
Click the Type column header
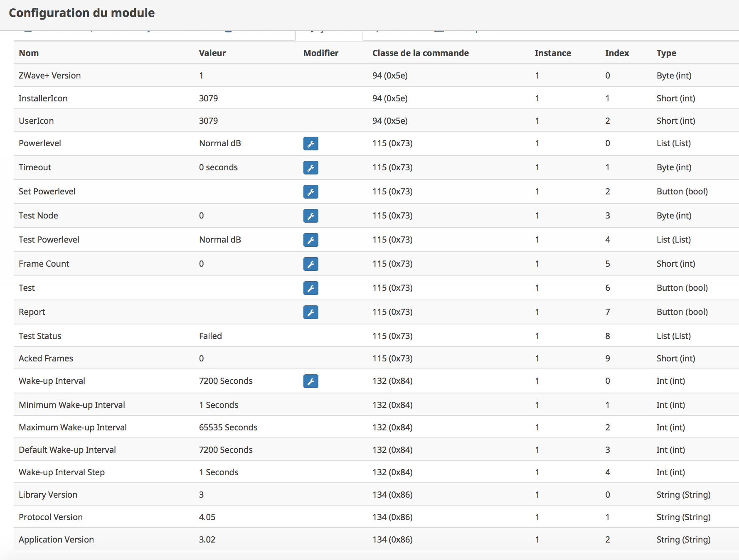[666, 53]
